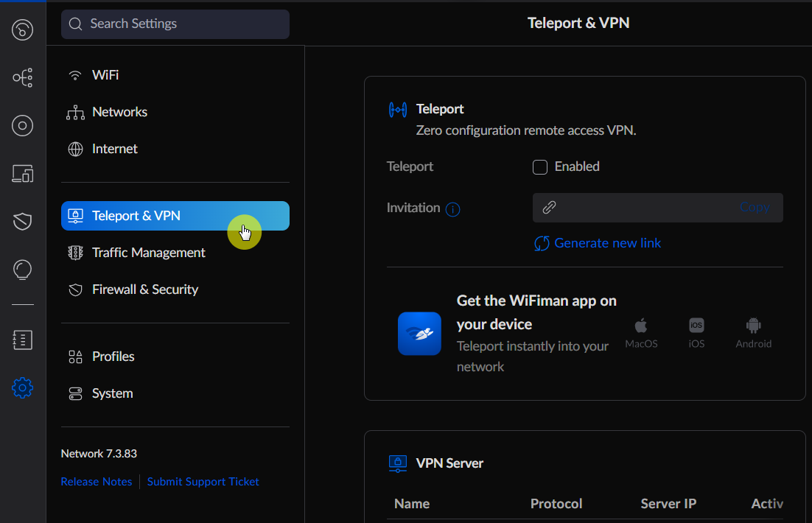This screenshot has height=523, width=812.
Task: Click the Invitation info icon
Action: tap(452, 209)
